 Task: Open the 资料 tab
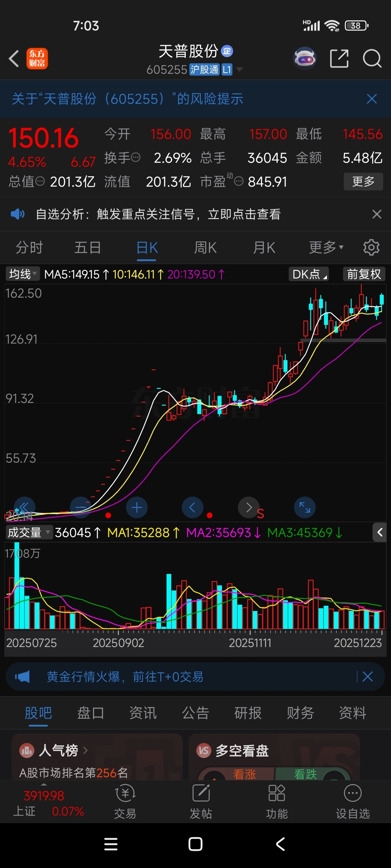[353, 713]
